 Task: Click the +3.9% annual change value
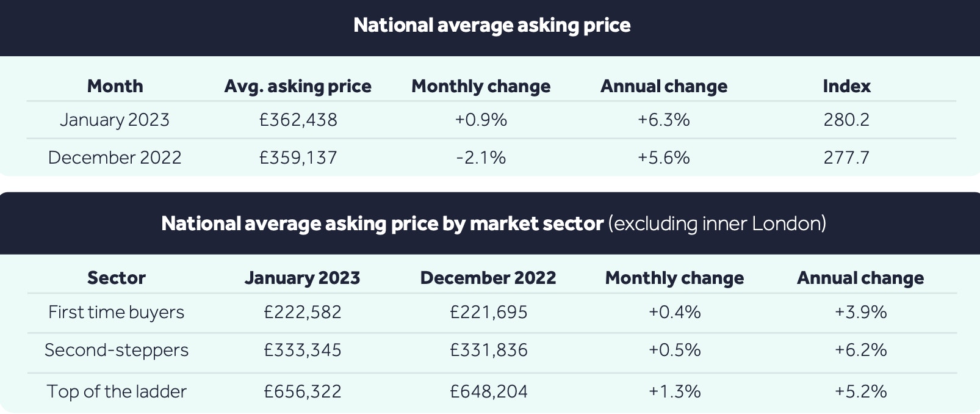coord(861,312)
